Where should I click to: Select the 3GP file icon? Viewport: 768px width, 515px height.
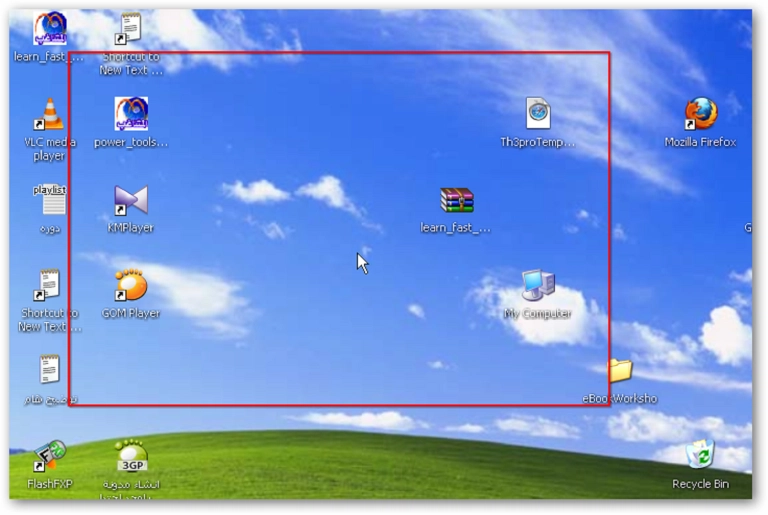tap(131, 456)
